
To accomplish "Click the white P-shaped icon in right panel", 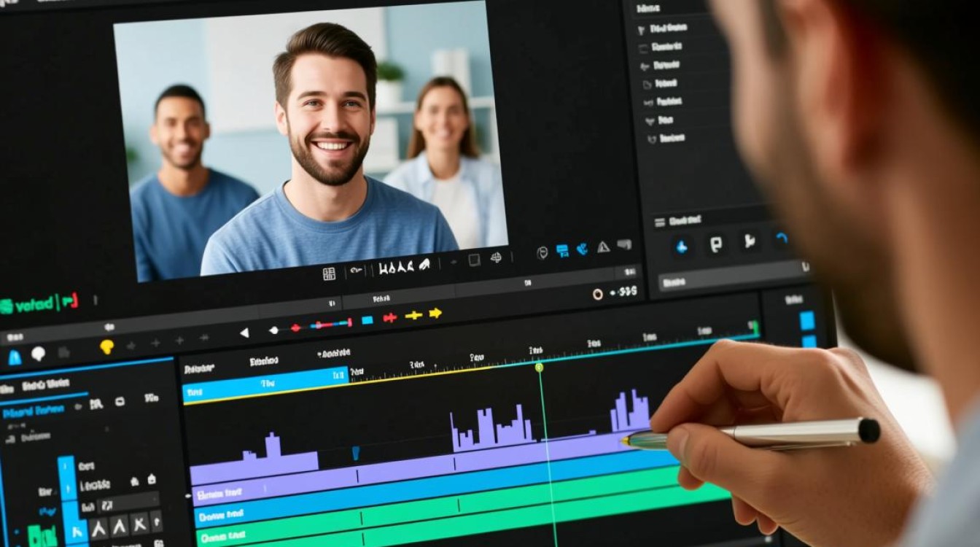I will [716, 244].
